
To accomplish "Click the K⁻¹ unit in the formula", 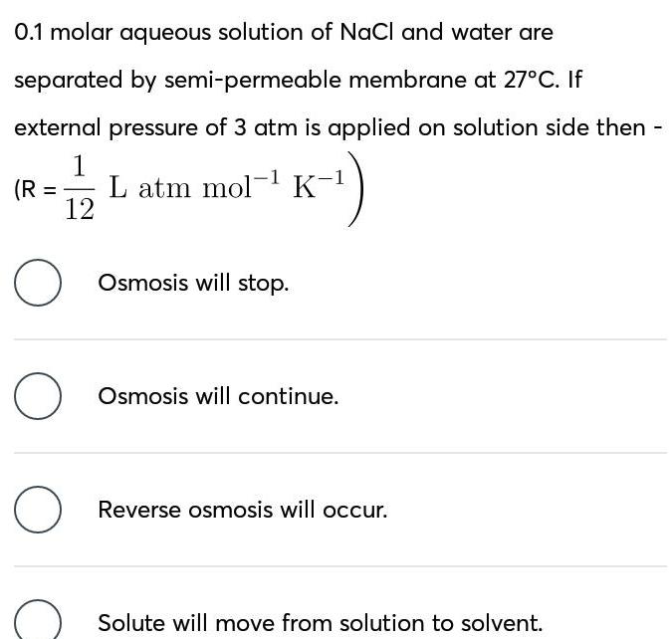I will pyautogui.click(x=319, y=184).
